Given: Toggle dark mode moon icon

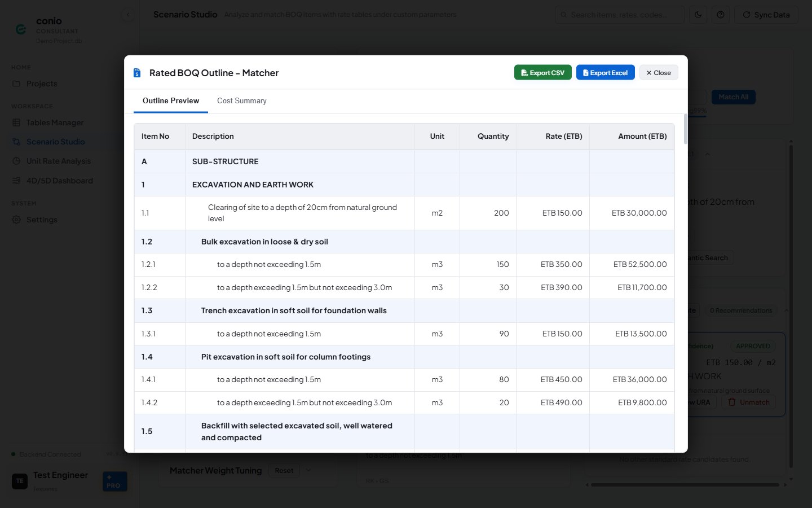Looking at the screenshot, I should [x=698, y=15].
